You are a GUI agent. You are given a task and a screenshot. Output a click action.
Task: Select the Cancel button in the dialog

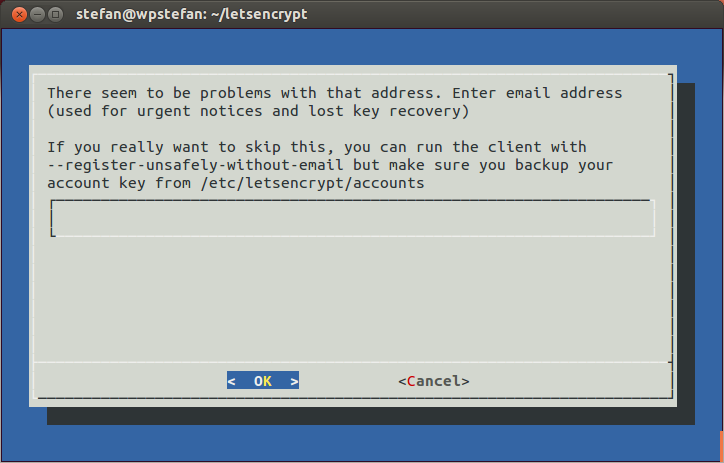(x=434, y=381)
